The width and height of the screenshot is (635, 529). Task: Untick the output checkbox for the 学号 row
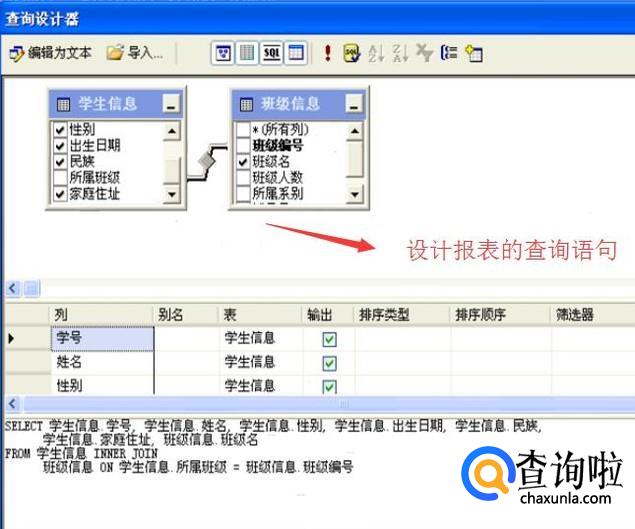pos(329,339)
